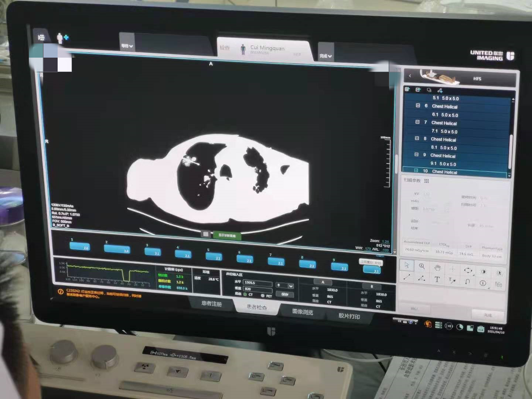Click the A bed position button
Image resolution: width=532 pixels, height=399 pixels.
[x=323, y=282]
